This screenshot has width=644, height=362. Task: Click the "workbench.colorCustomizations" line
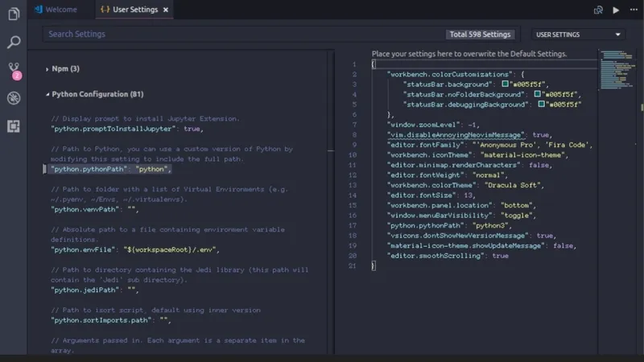(x=456, y=74)
